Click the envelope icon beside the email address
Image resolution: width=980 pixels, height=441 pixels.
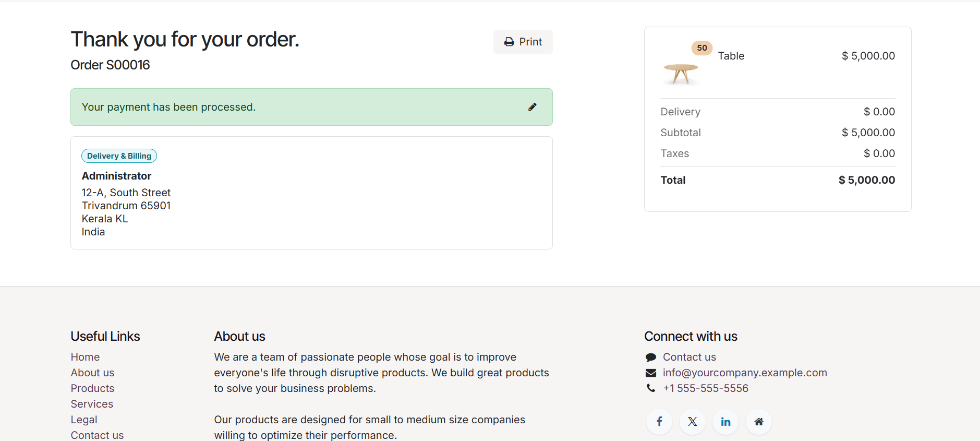coord(651,373)
